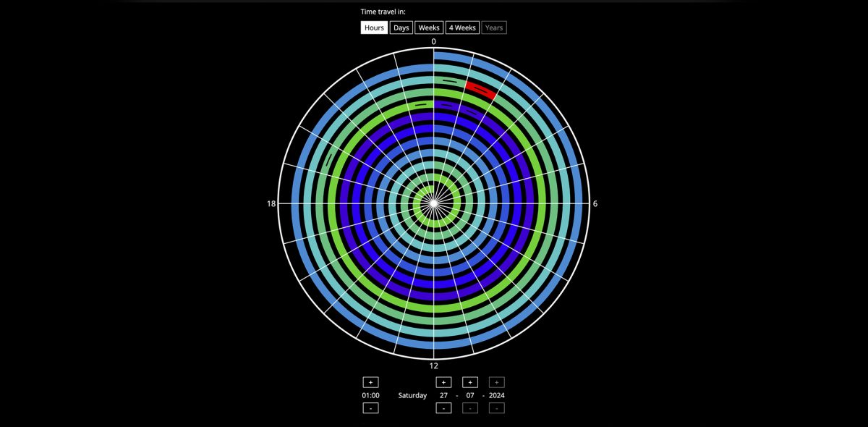
Task: Select the red highlighted segment in the chart
Action: click(x=480, y=90)
